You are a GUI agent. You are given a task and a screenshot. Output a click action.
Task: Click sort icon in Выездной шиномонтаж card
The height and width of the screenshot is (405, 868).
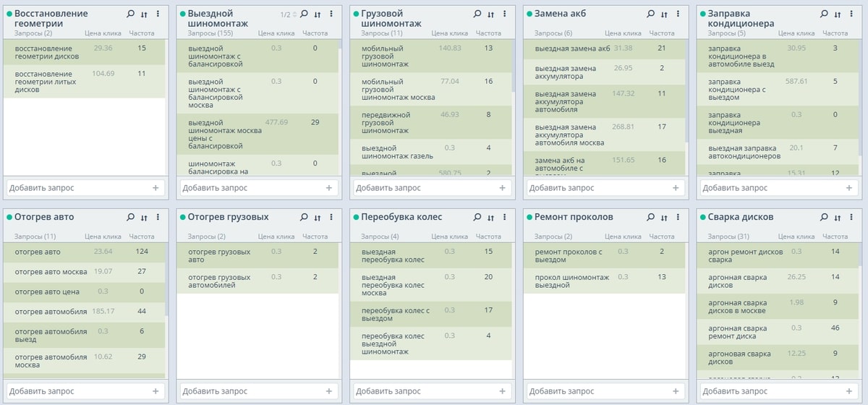coord(318,14)
